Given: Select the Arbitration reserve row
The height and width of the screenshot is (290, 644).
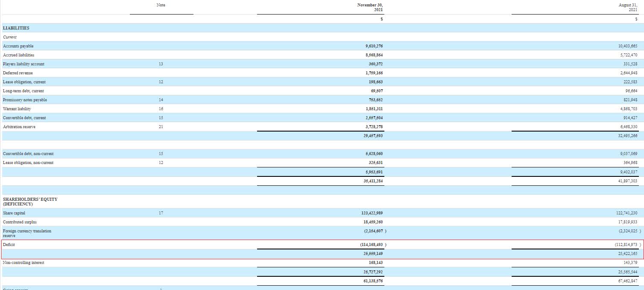Looking at the screenshot, I should (x=20, y=126).
